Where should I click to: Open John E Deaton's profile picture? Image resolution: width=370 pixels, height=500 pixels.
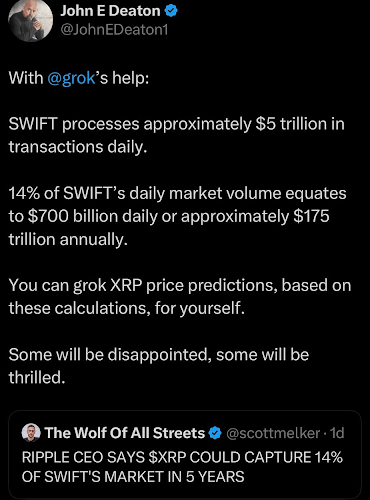coord(30,20)
